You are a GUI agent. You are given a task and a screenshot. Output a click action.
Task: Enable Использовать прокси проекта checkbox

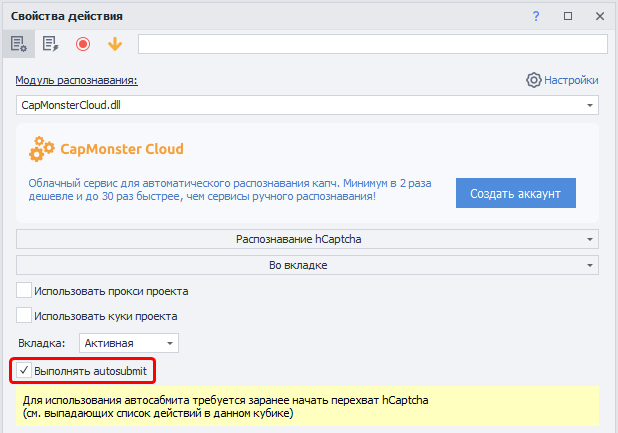(x=24, y=290)
